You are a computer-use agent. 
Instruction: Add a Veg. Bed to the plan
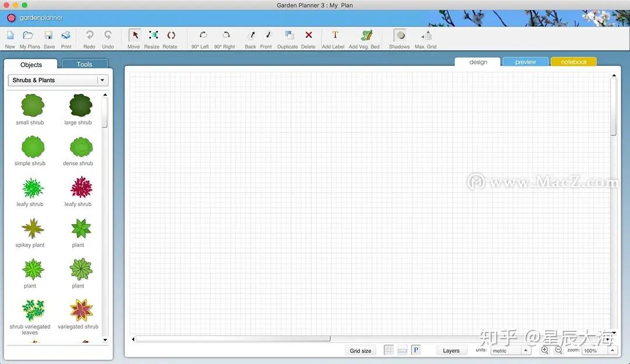coord(365,37)
